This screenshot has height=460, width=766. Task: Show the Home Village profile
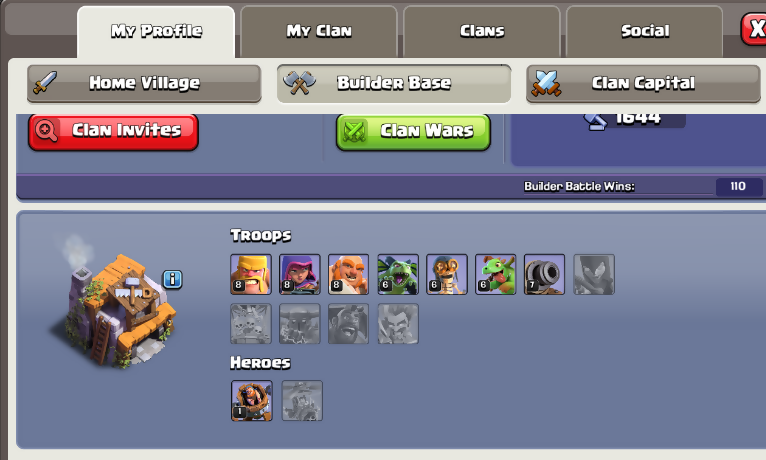144,84
